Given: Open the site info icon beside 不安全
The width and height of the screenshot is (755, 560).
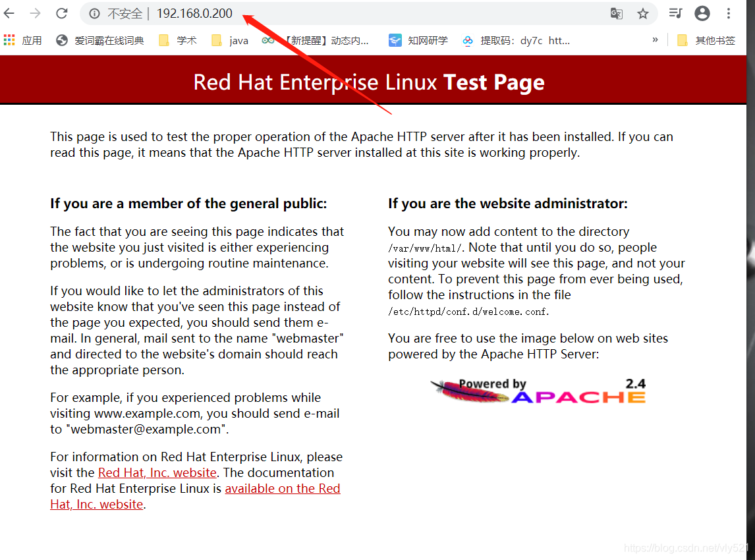Looking at the screenshot, I should (x=94, y=13).
